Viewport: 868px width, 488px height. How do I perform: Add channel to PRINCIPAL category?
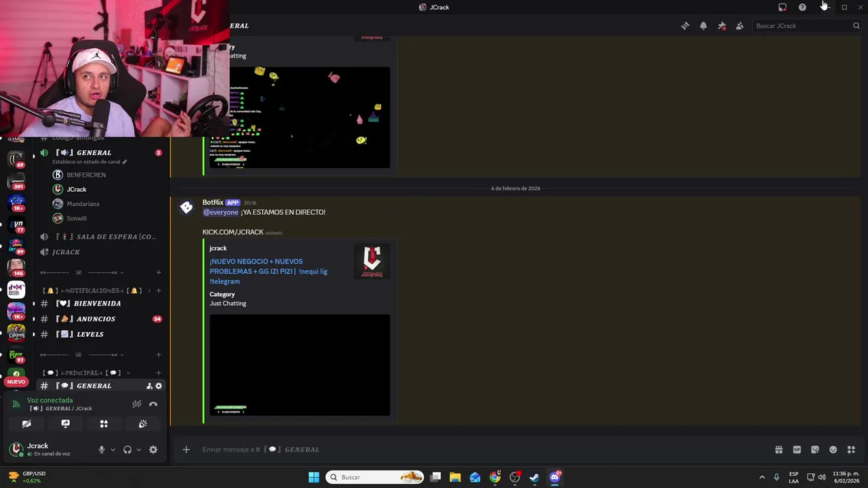pos(159,373)
